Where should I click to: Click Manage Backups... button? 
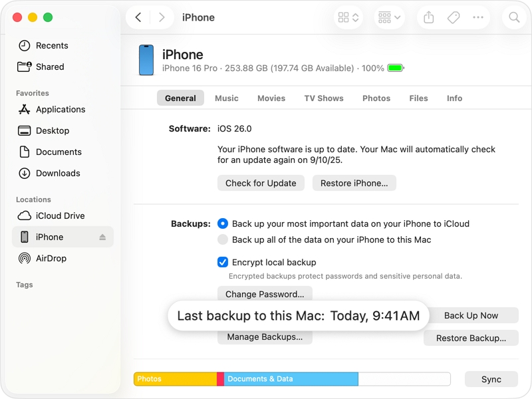[x=265, y=337]
